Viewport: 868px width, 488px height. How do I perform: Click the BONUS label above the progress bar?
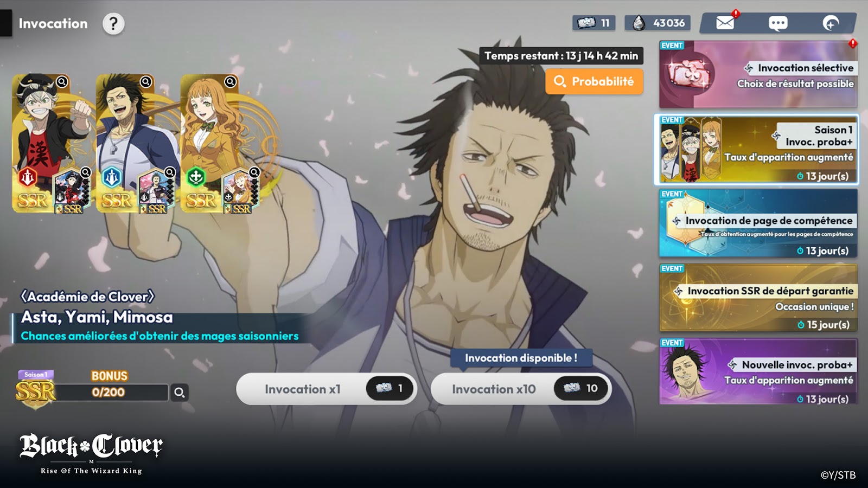click(109, 376)
